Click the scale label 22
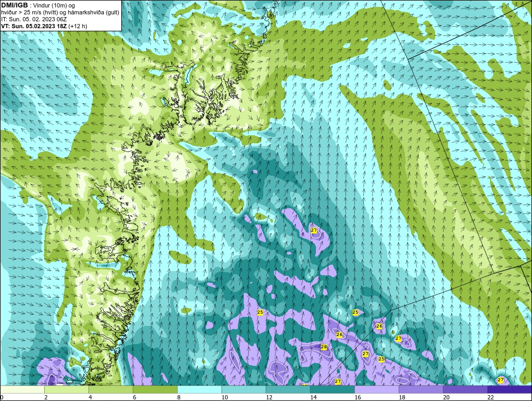This screenshot has width=532, height=401. 491,398
